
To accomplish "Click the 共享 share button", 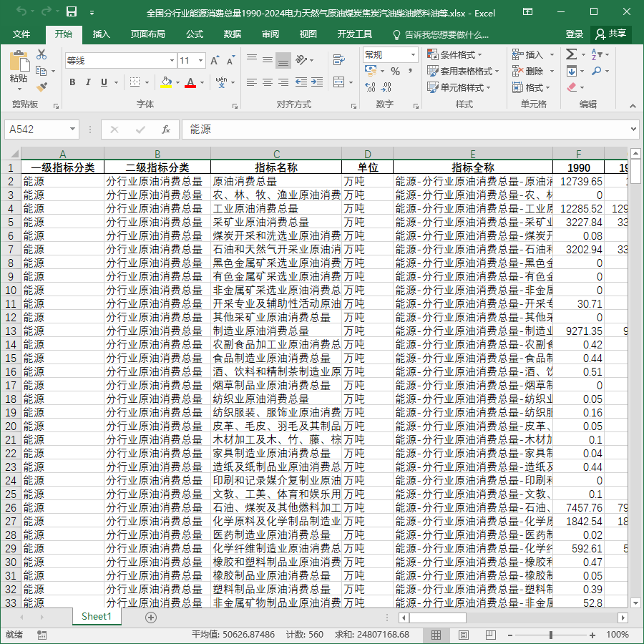I will 611,34.
